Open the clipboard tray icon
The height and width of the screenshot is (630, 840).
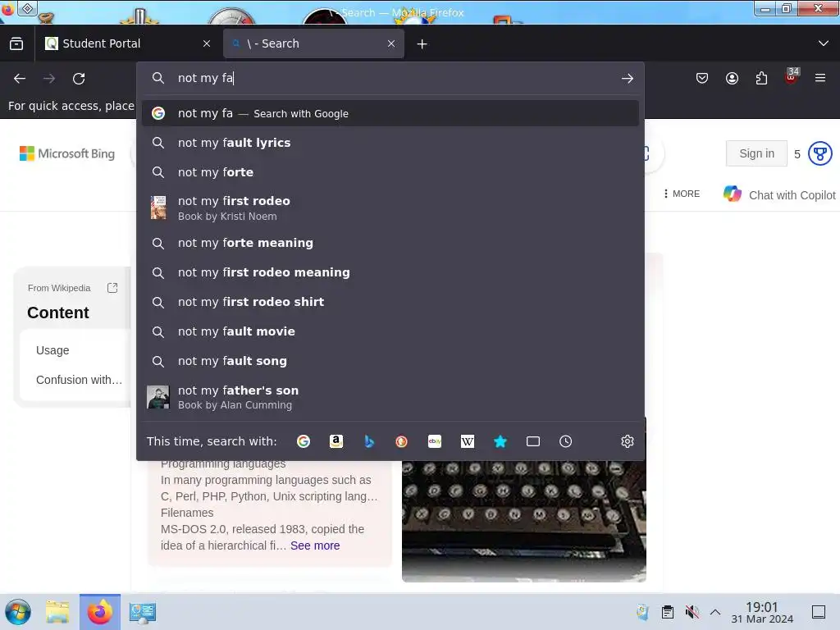pyautogui.click(x=668, y=612)
